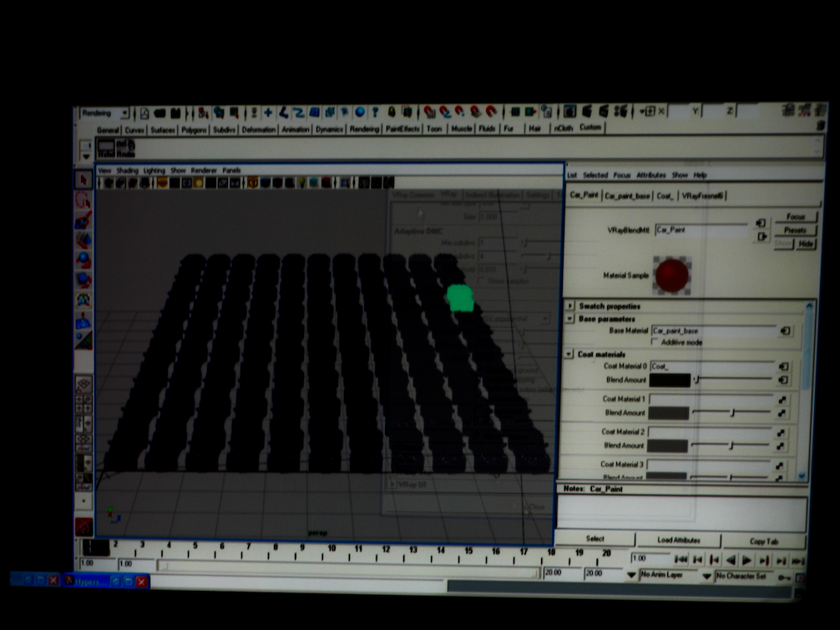Collapse the Base parameters section
This screenshot has width=840, height=630.
click(569, 319)
